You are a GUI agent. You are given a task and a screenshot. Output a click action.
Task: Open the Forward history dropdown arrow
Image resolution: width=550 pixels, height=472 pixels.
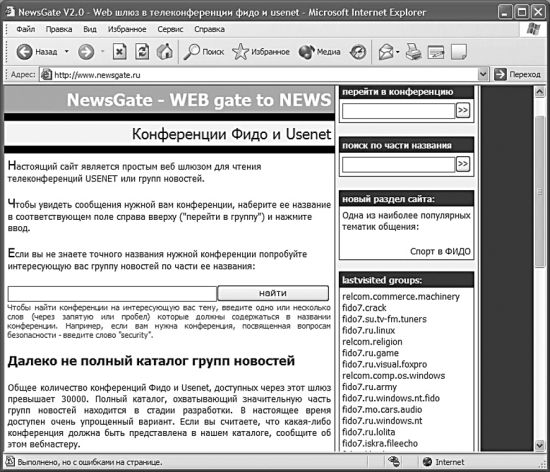[x=102, y=52]
